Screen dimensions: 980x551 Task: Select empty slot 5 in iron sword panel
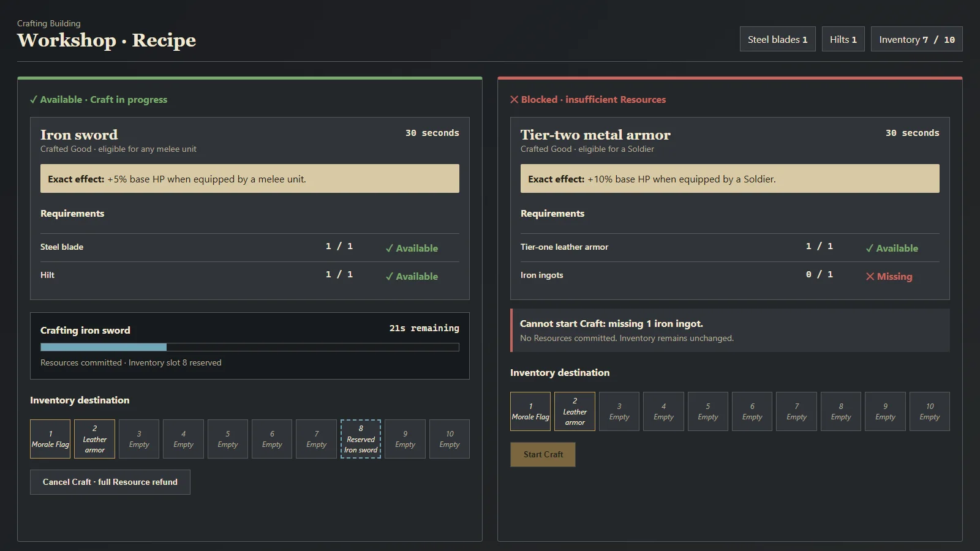tap(228, 439)
